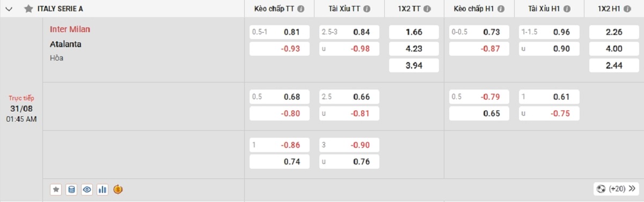Open the database coins icon under the match
The image size is (644, 202).
click(71, 189)
